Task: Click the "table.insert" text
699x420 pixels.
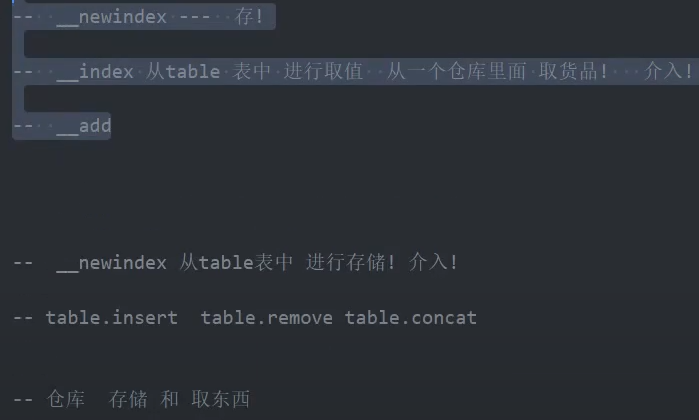Action: click(x=112, y=318)
